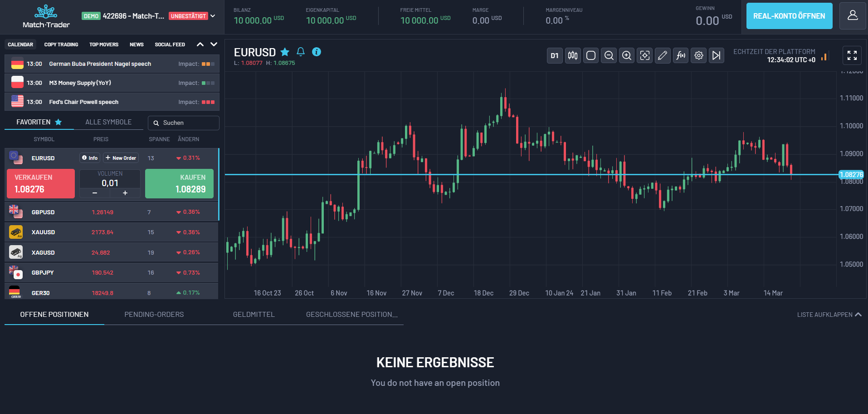
Task: Select GBPJPY row in favorites
Action: [111, 273]
